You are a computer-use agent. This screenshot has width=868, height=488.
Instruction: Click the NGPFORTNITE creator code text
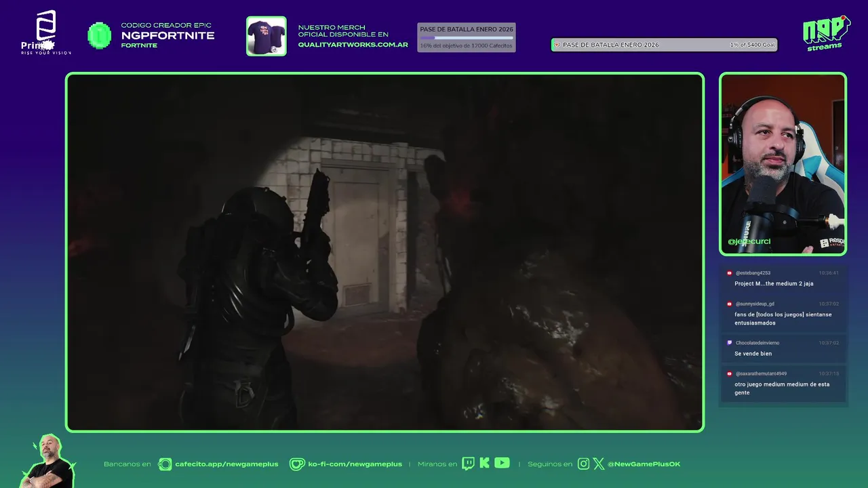pyautogui.click(x=167, y=35)
